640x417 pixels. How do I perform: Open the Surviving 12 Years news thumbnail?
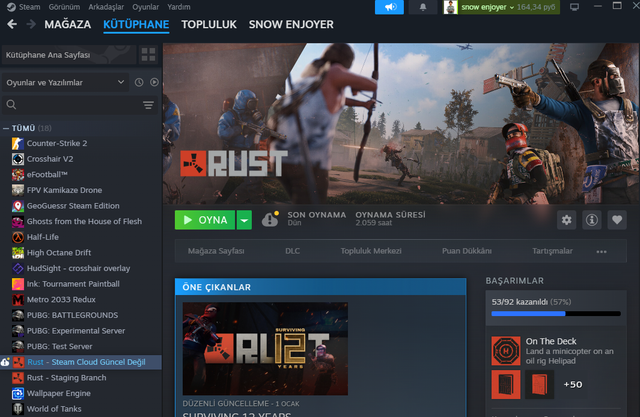pyautogui.click(x=265, y=349)
